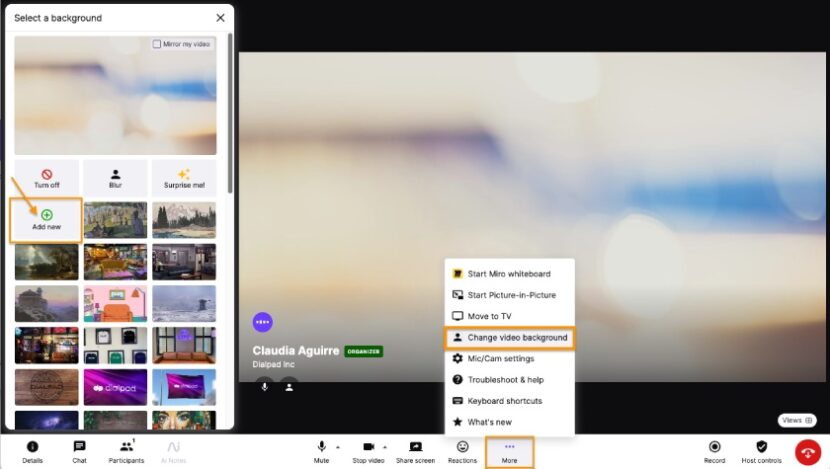Open the More options menu
830x469 pixels.
point(509,451)
